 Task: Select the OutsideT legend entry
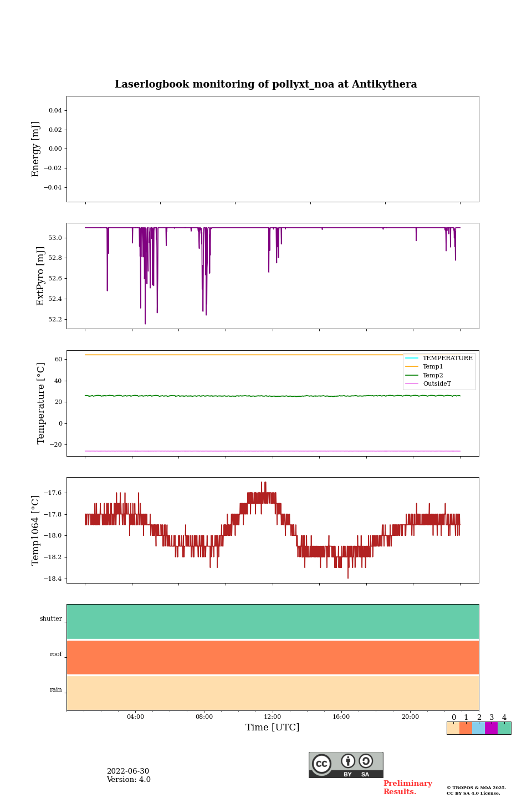pos(428,383)
